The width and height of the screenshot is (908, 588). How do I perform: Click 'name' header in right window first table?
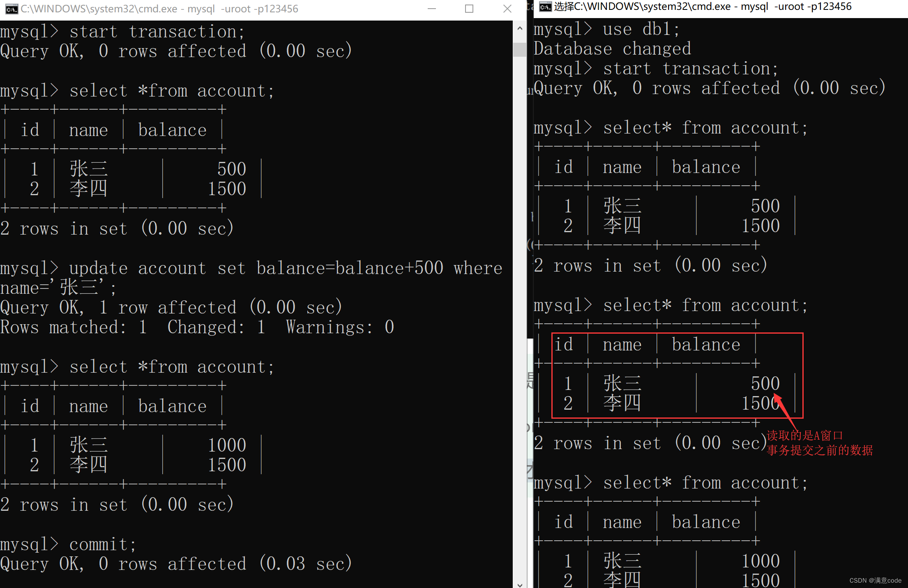pos(622,167)
